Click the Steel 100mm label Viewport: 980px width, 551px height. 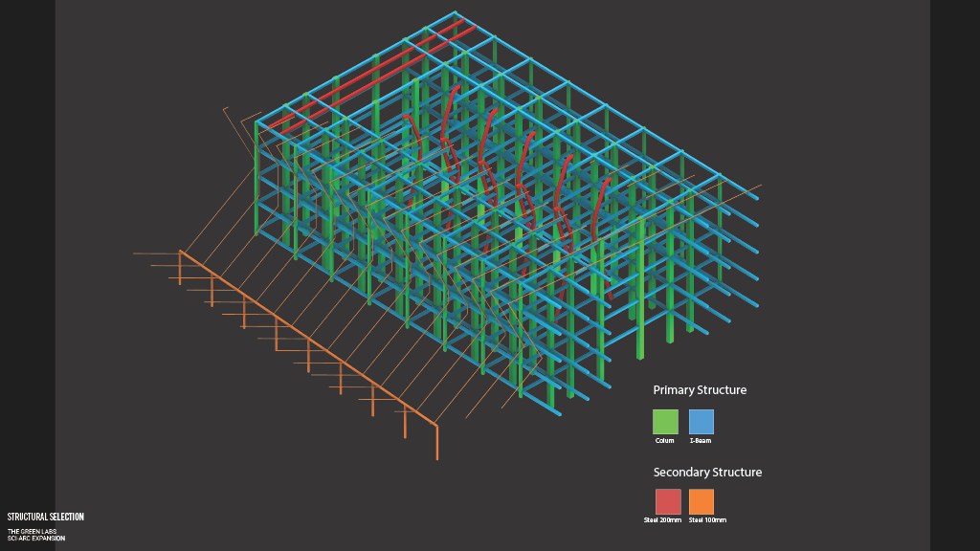tap(707, 519)
